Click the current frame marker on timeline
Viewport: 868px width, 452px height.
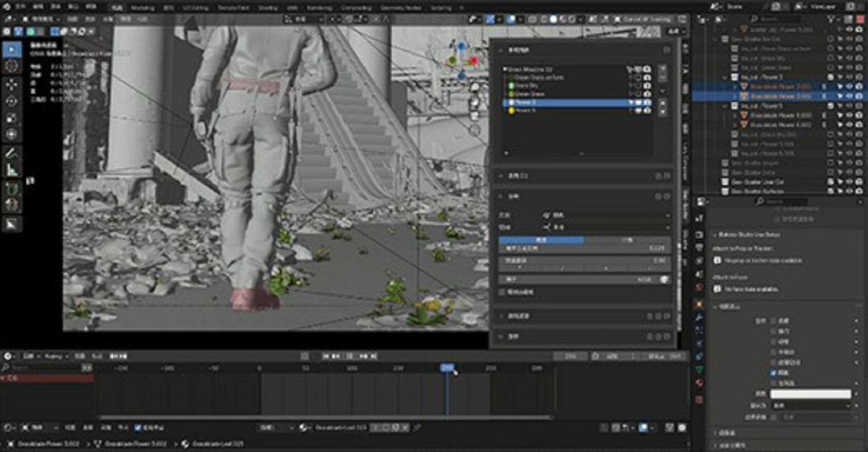[447, 368]
